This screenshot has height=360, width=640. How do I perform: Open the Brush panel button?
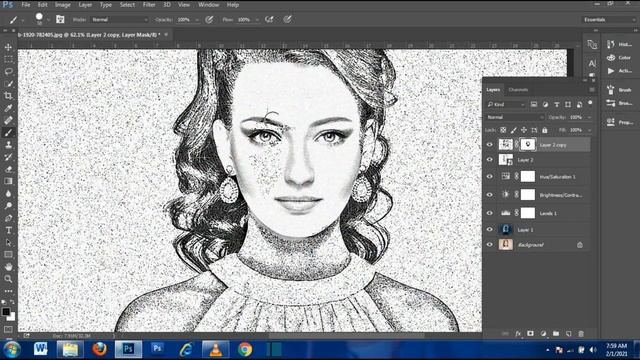click(619, 90)
